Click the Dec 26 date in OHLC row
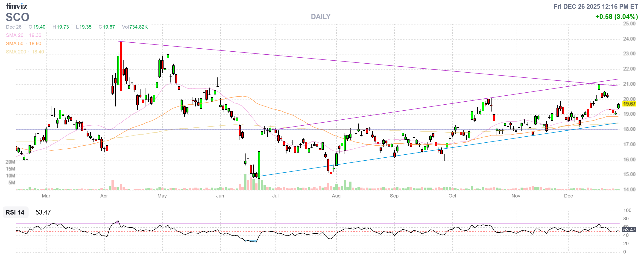This screenshot has height=259, width=644. 14,27
